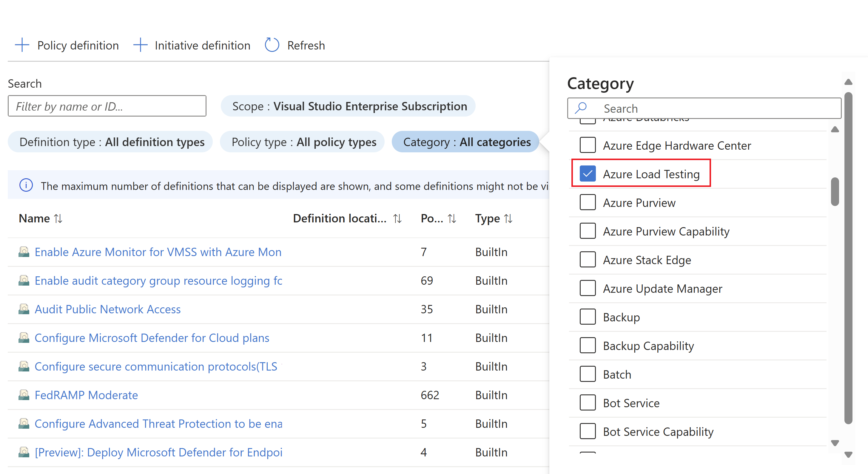Image resolution: width=868 pixels, height=474 pixels.
Task: Click the Filter by name or ID input field
Action: click(107, 106)
